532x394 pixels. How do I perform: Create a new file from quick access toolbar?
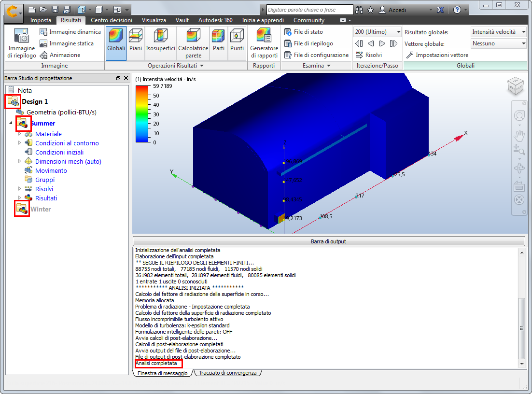pos(31,10)
